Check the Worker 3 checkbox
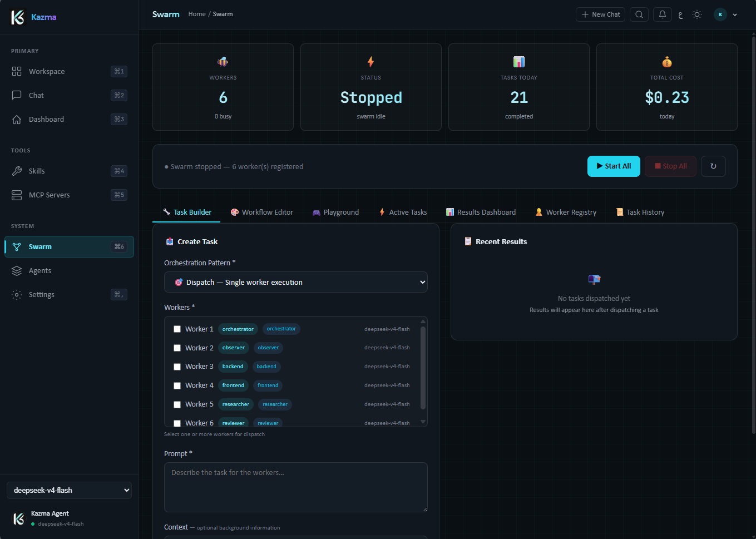Viewport: 756px width, 539px height. pos(177,367)
